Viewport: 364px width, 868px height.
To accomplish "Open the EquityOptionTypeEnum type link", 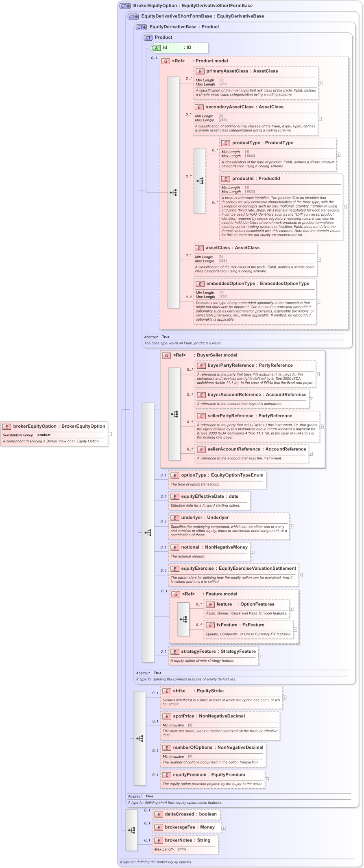I will pos(237,475).
